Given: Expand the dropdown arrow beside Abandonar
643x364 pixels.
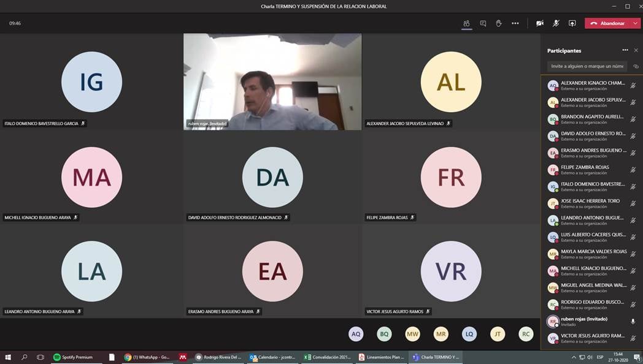Looking at the screenshot, I should point(635,23).
